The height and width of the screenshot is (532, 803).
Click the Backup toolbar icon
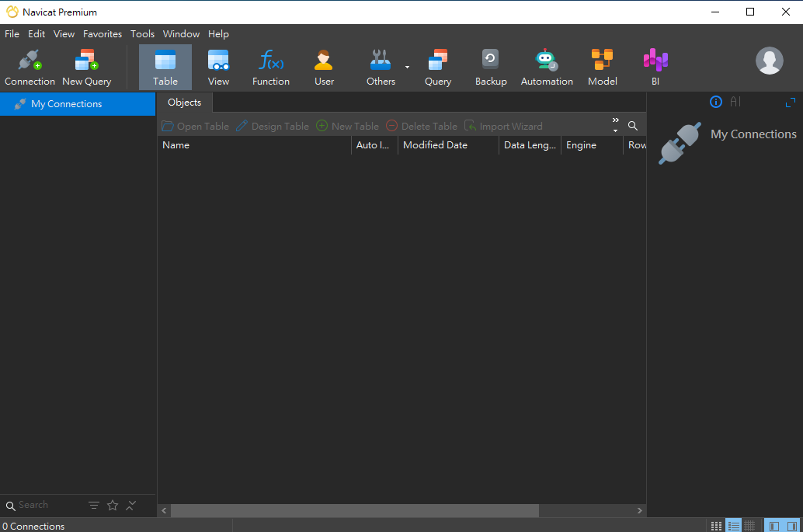(x=490, y=67)
